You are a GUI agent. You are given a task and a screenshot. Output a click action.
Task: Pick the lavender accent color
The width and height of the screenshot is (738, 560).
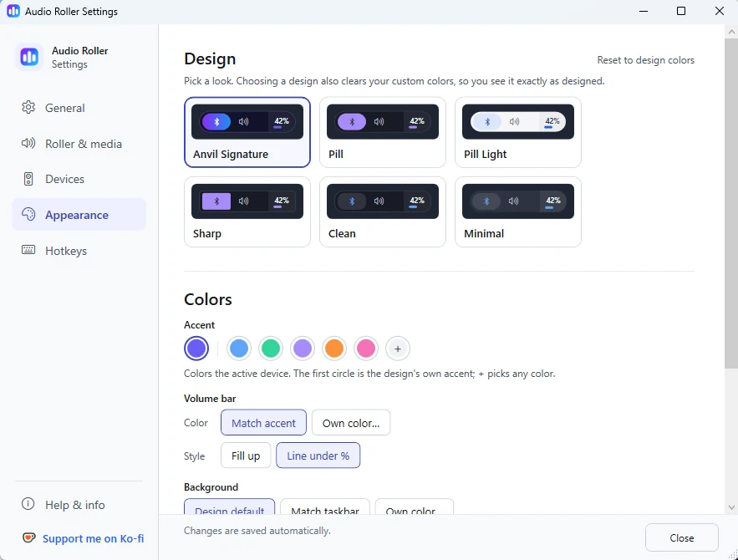coord(303,349)
